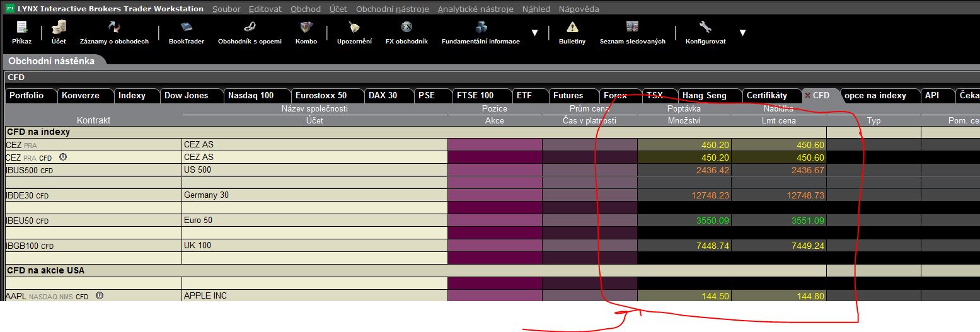The width and height of the screenshot is (980, 332).
Task: Select the IBGB100 CFD contract row
Action: (x=93, y=246)
